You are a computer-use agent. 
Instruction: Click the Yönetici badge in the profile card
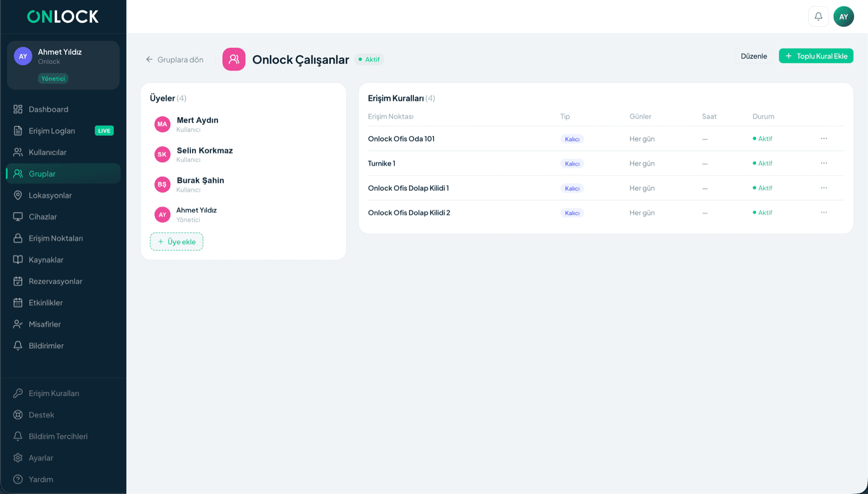pos(53,79)
